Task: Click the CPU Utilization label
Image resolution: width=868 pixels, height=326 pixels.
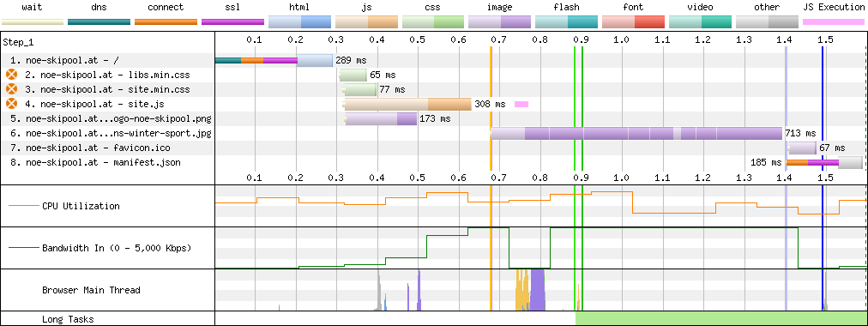Action: coord(81,206)
